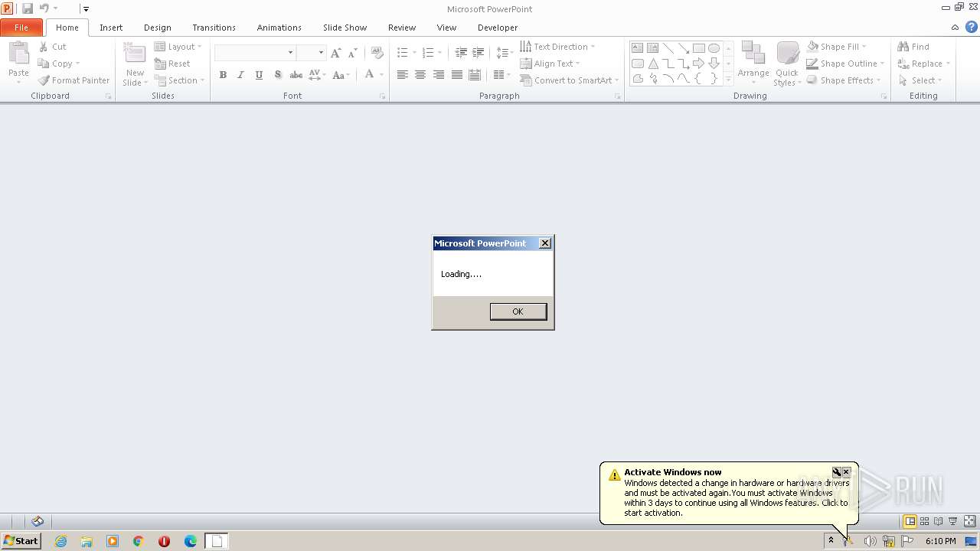Toggle Italic formatting
This screenshot has height=551, width=980.
pyautogui.click(x=240, y=75)
